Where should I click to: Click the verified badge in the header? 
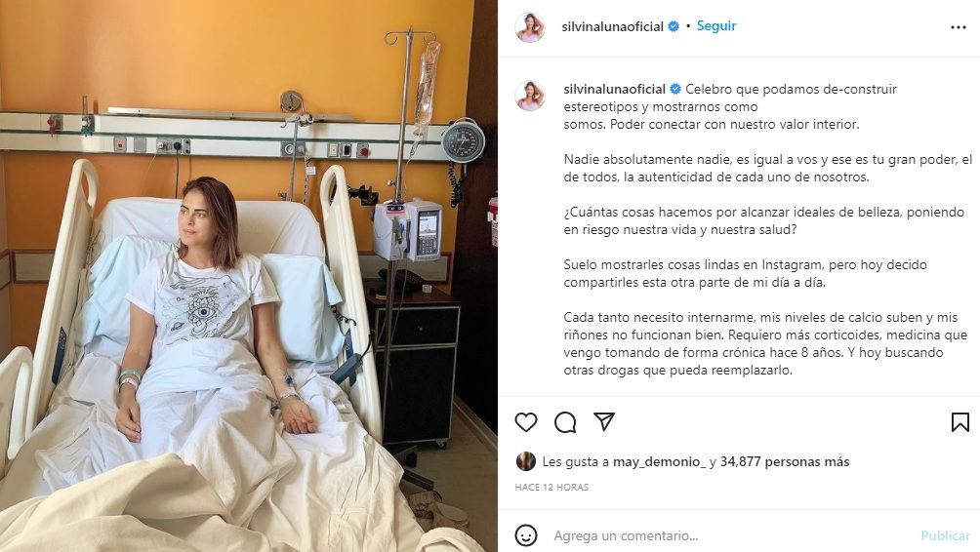674,26
